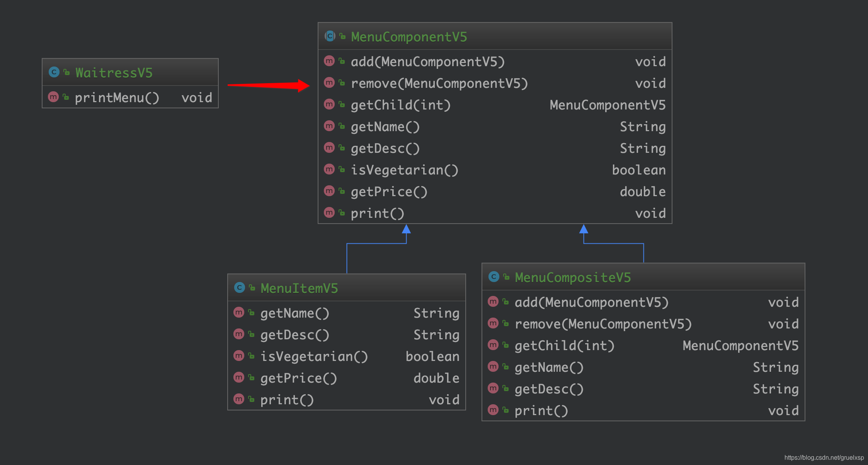Select the MenuComponentV5 class title
Viewport: 868px width, 465px height.
pyautogui.click(x=409, y=37)
